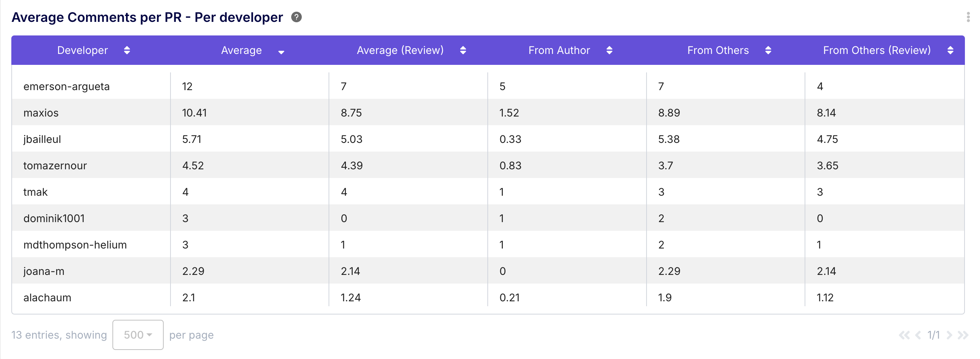Go to previous page chevron
The width and height of the screenshot is (980, 359).
918,335
